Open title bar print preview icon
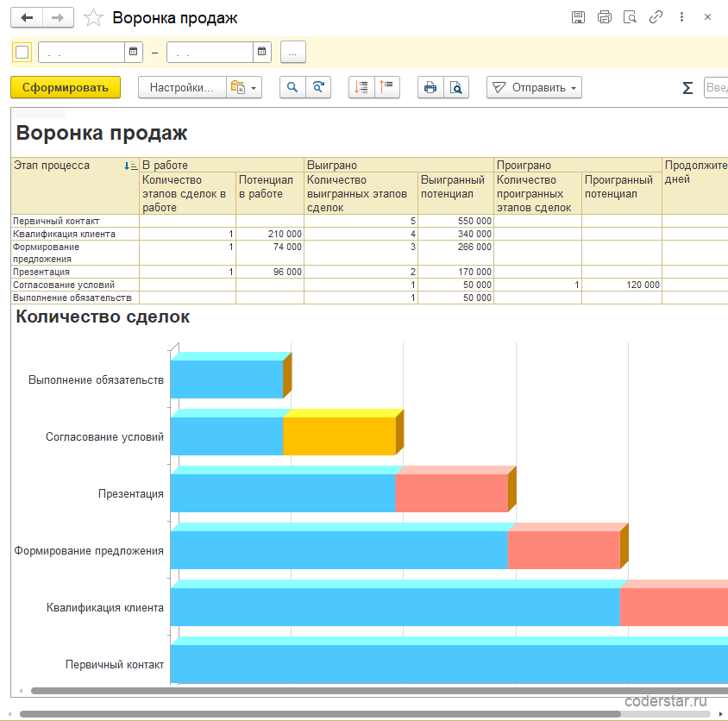The height and width of the screenshot is (721, 728). click(630, 17)
